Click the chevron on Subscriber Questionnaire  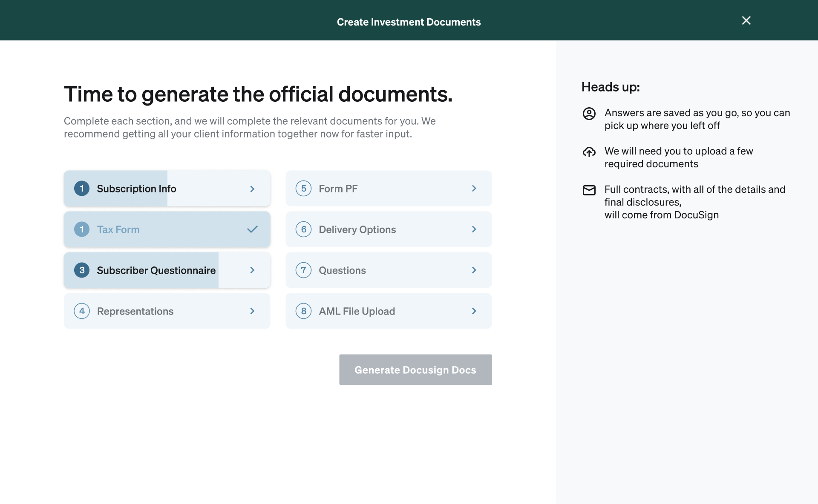[x=252, y=270]
